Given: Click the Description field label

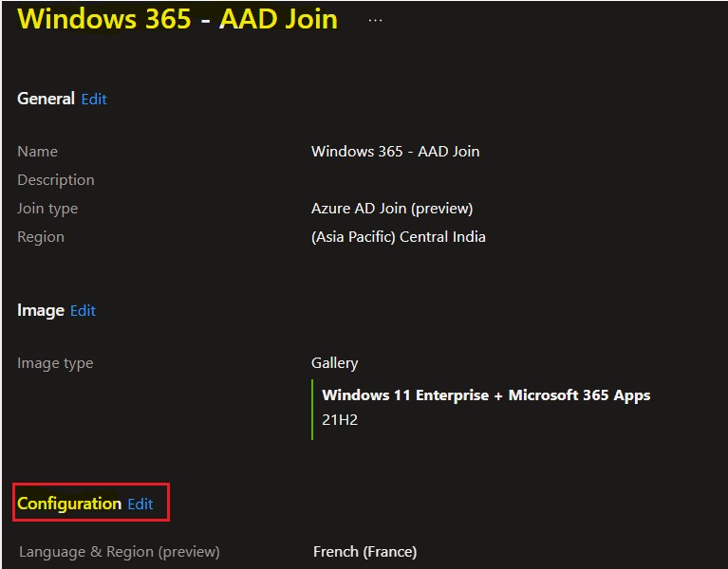Looking at the screenshot, I should coord(56,180).
